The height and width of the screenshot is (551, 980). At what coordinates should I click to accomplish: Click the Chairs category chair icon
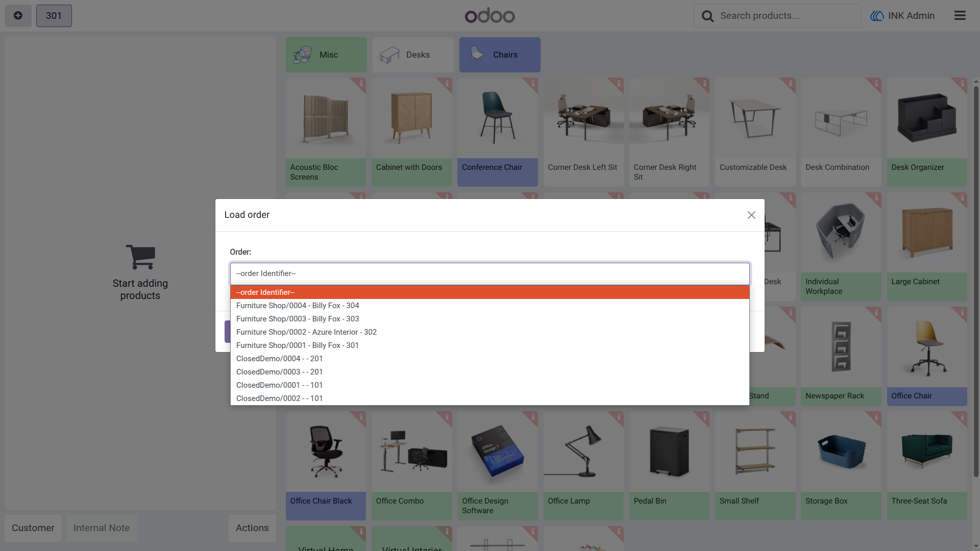(477, 55)
